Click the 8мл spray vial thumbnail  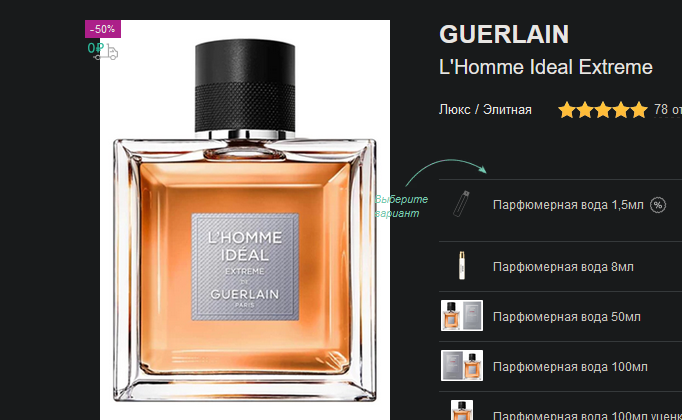tap(461, 265)
